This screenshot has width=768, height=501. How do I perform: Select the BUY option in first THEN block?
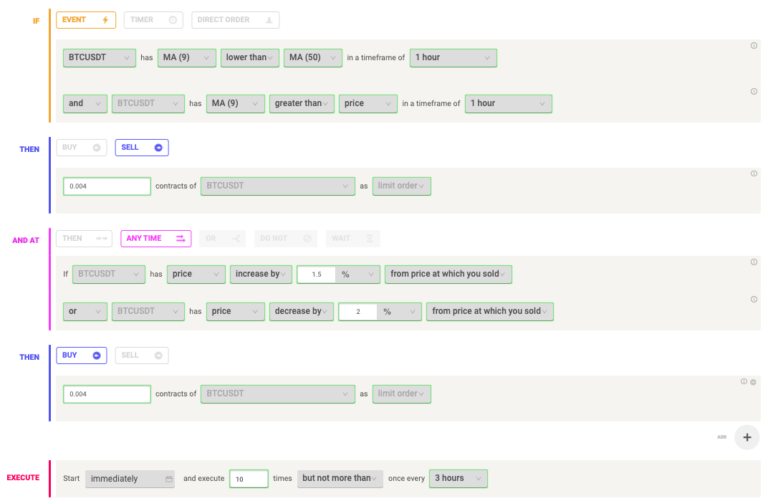pyautogui.click(x=81, y=147)
